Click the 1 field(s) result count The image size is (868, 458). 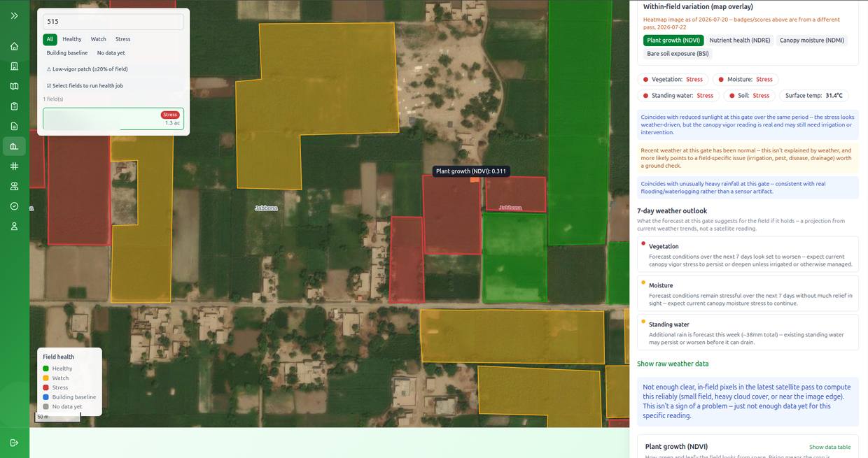pos(53,99)
